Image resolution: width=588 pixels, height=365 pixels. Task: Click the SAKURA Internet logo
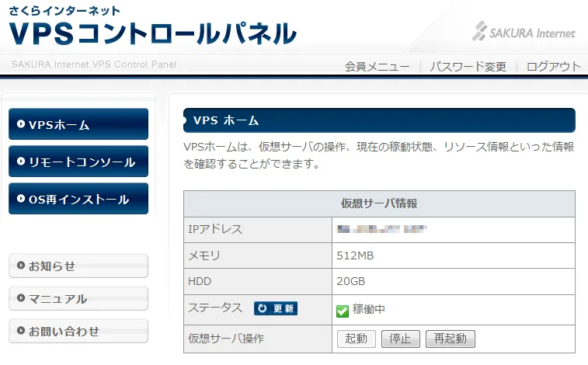click(x=524, y=32)
